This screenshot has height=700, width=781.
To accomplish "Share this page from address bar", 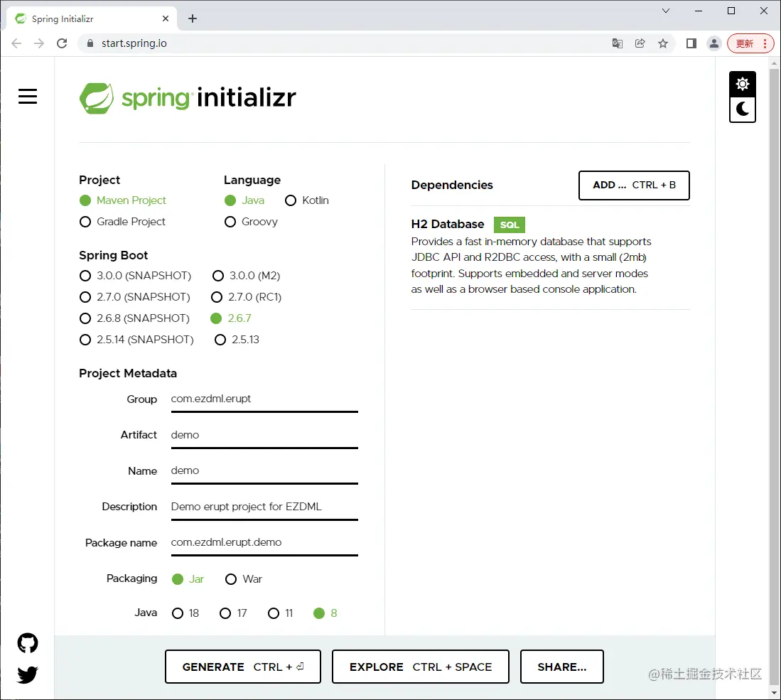I will click(x=640, y=43).
